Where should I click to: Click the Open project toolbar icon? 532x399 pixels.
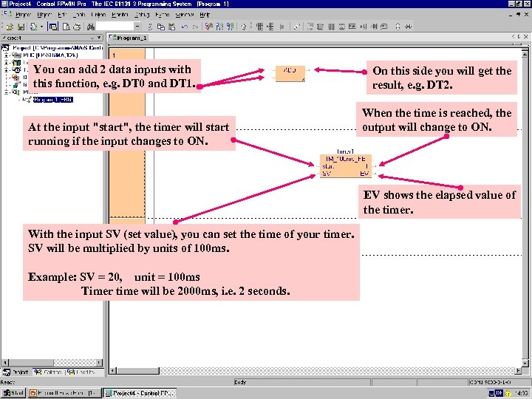click(x=10, y=27)
